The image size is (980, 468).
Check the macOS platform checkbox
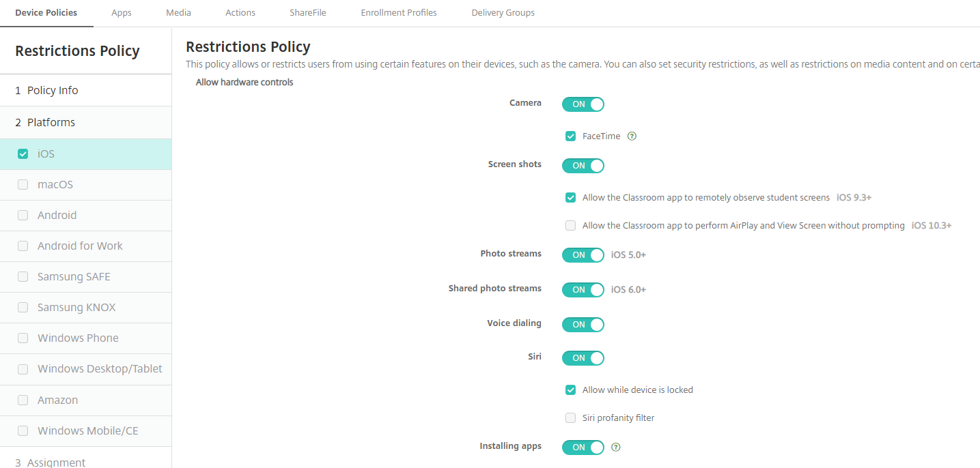(23, 185)
